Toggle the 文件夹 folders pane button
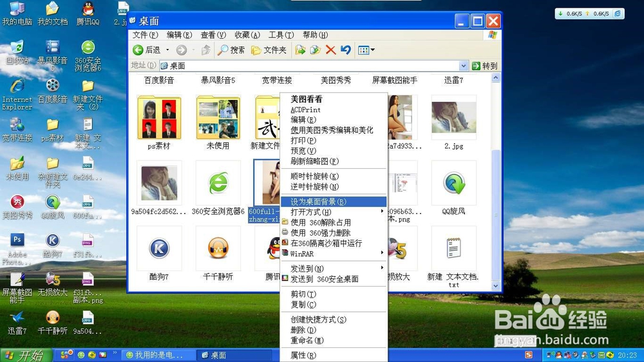 269,50
